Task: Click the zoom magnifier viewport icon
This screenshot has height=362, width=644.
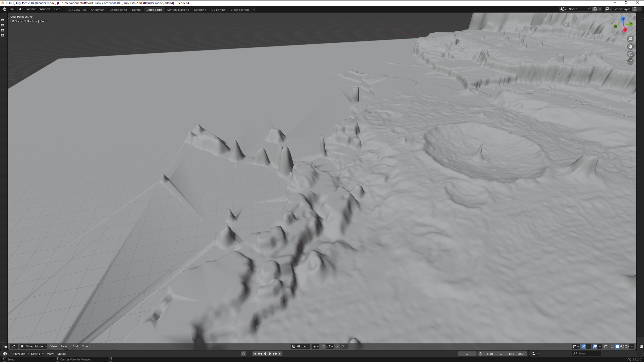Action: [630, 39]
